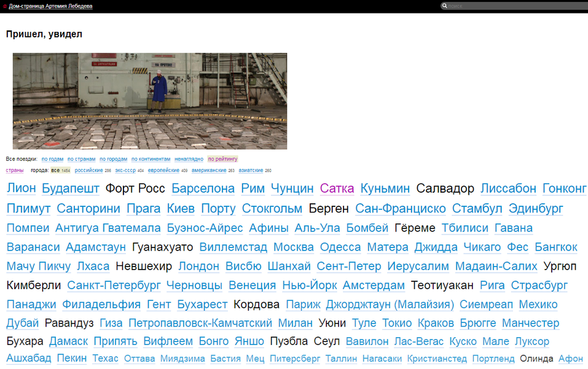Click the search magnifier icon
The image size is (588, 369).
click(x=444, y=6)
